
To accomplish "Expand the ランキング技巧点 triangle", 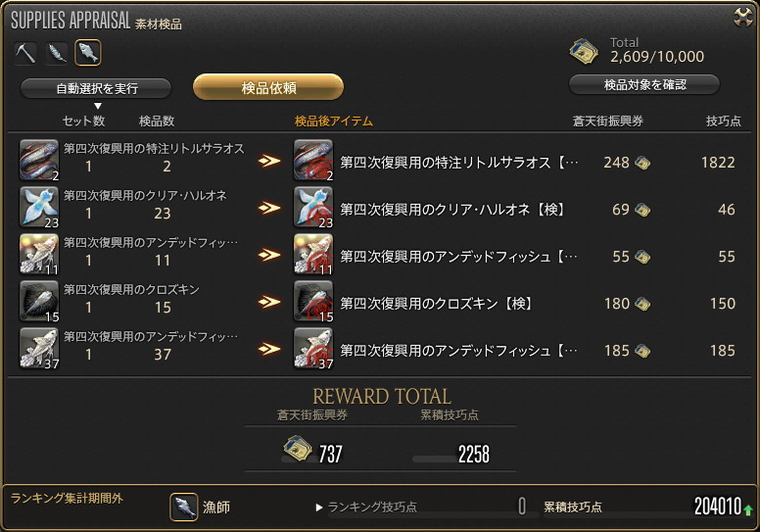I will (319, 508).
